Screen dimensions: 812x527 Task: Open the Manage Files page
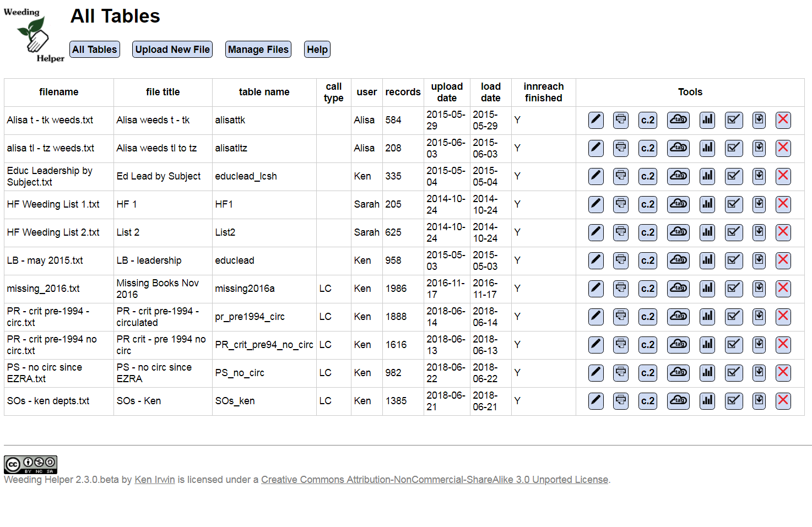click(x=258, y=50)
